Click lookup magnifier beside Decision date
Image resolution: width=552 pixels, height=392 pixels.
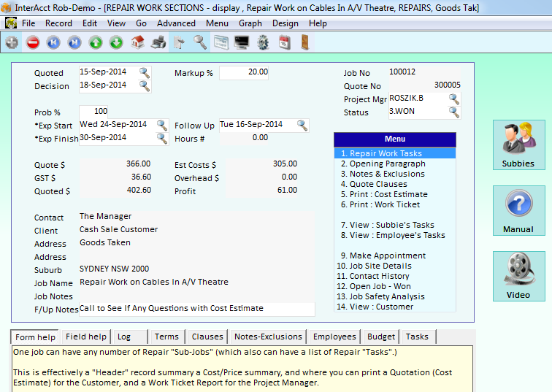pos(145,85)
